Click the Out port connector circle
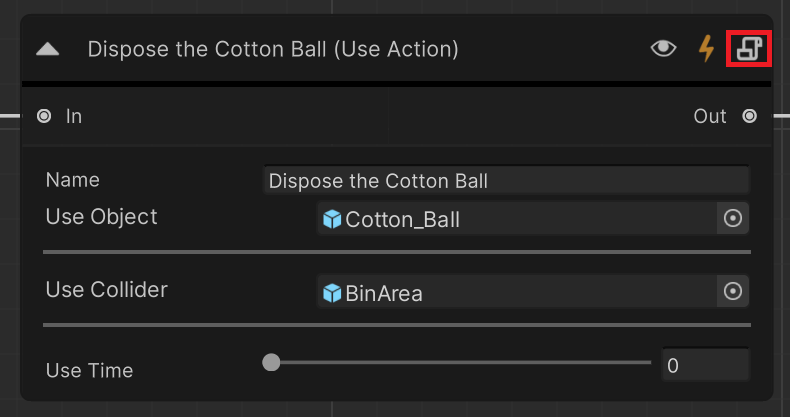The image size is (790, 417). point(749,116)
